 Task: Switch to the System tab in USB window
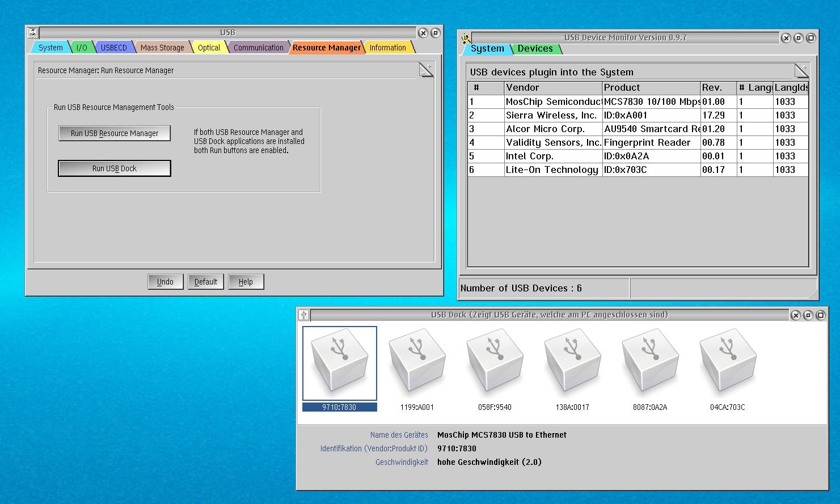[50, 48]
